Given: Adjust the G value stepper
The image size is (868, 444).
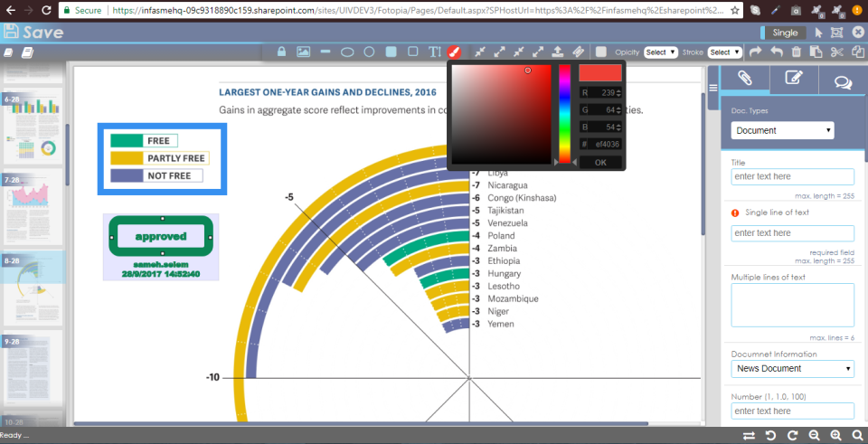Looking at the screenshot, I should (x=618, y=110).
